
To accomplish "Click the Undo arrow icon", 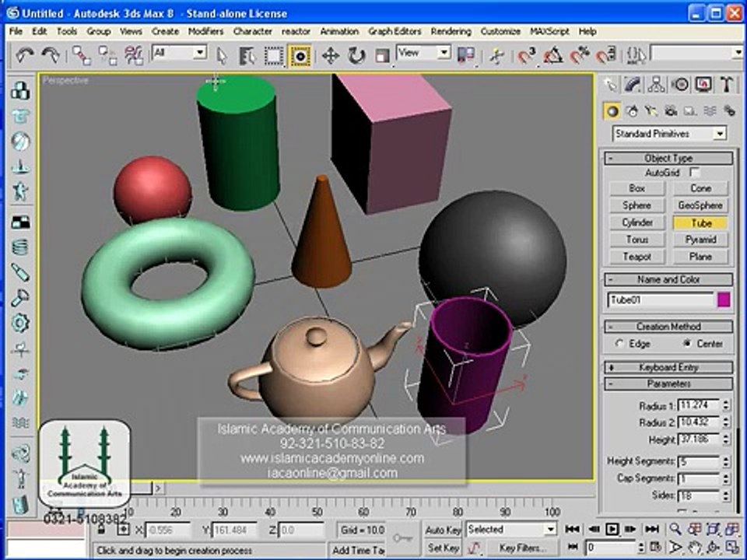I will pyautogui.click(x=24, y=55).
